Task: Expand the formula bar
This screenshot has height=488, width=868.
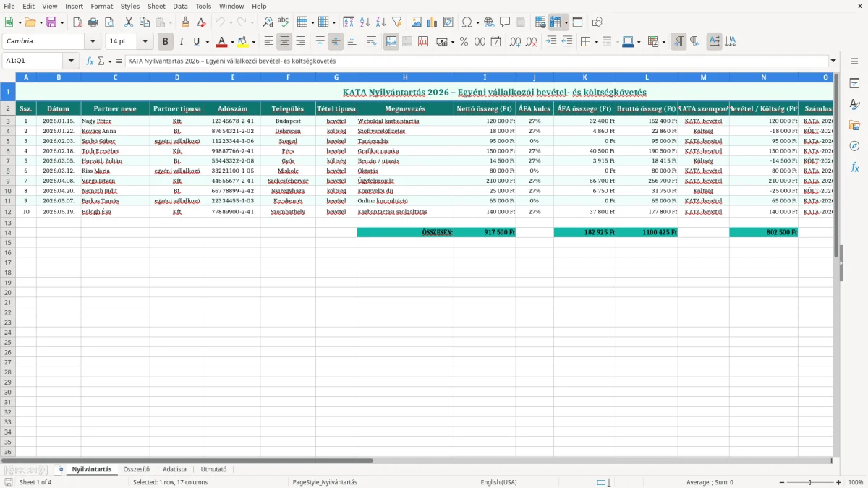Action: [x=833, y=61]
